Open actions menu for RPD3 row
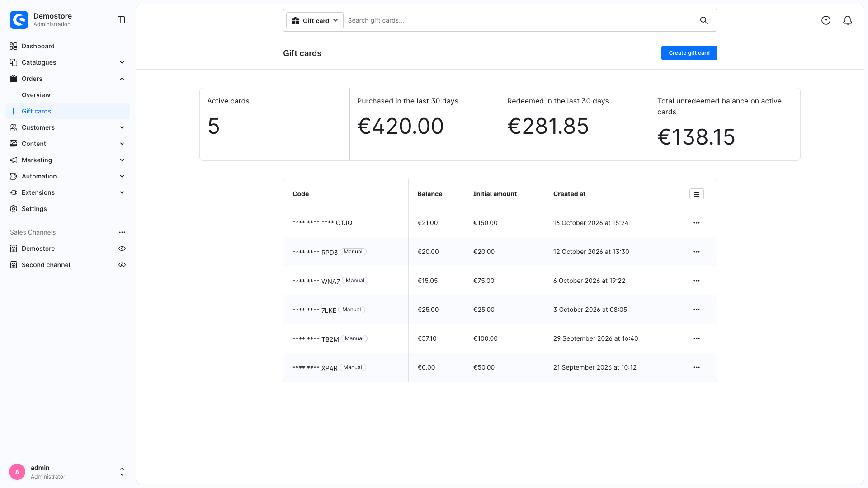Viewport: 868px width, 488px height. tap(697, 252)
